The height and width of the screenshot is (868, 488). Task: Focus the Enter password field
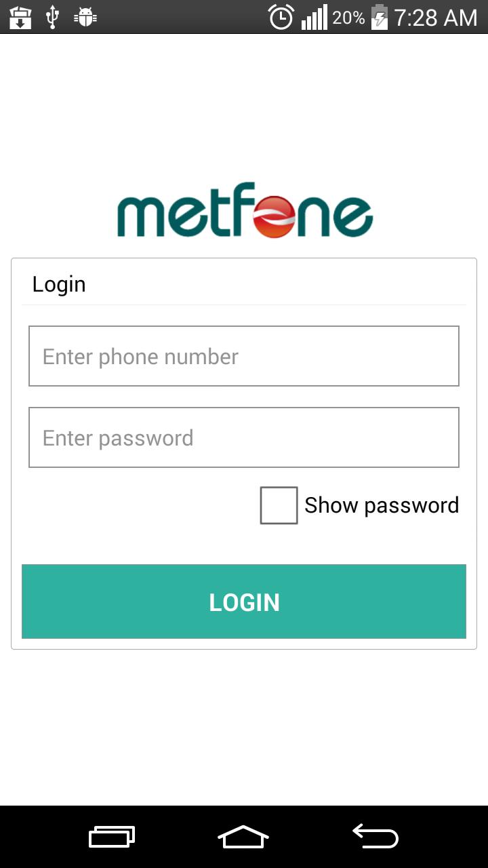pos(244,437)
